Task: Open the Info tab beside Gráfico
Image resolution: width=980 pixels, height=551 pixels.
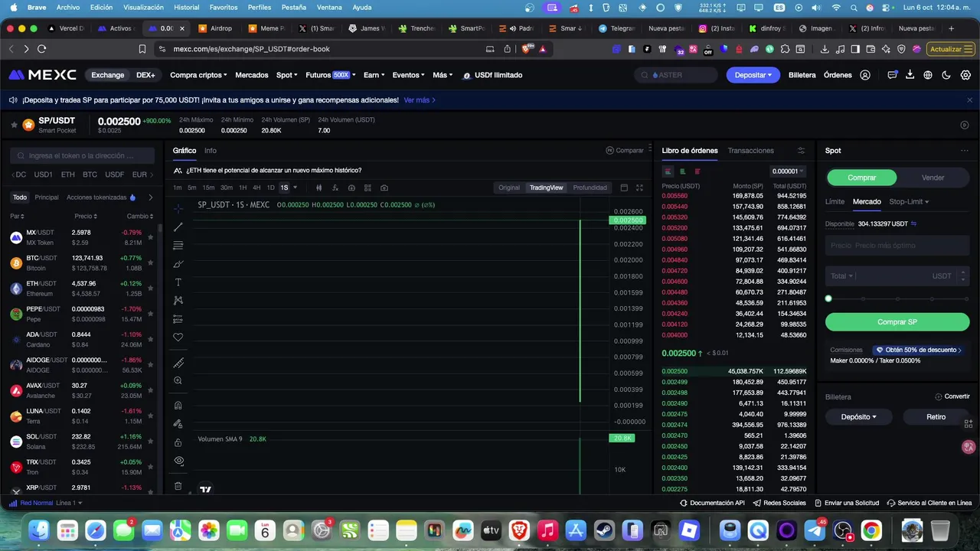Action: point(210,151)
